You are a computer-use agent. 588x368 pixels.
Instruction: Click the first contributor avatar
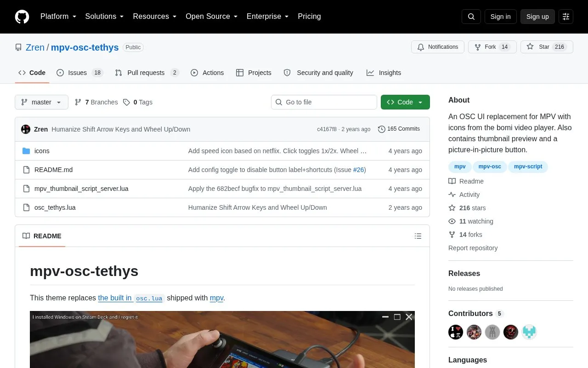pos(456,332)
